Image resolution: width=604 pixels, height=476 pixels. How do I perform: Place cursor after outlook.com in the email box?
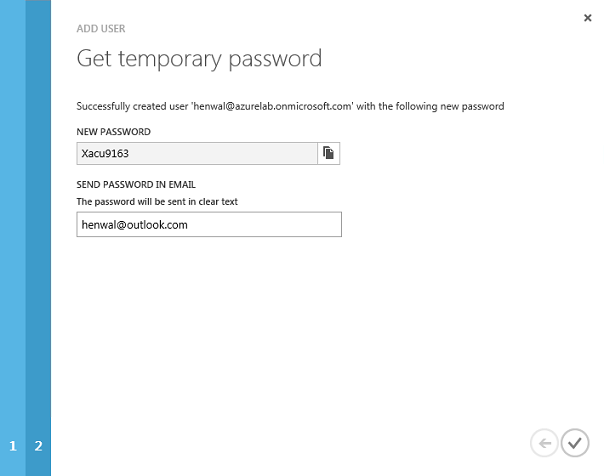click(x=189, y=225)
